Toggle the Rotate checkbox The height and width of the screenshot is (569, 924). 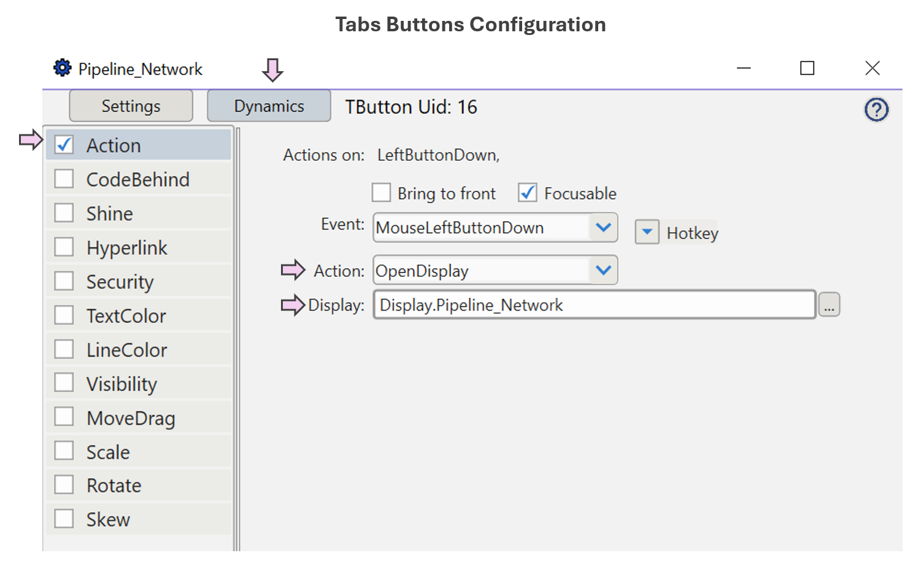[64, 484]
